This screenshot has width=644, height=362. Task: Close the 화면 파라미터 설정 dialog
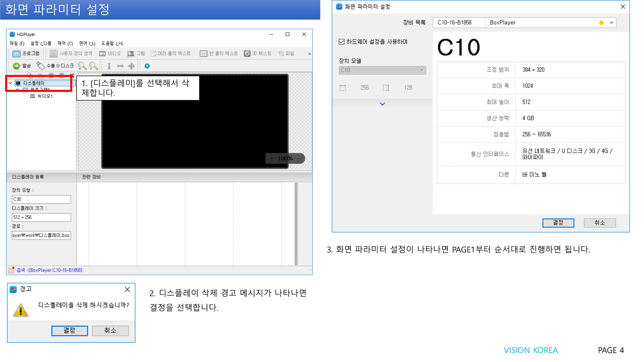(623, 7)
